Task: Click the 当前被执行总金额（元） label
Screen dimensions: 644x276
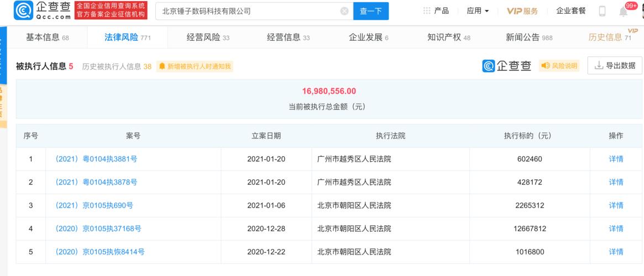Action: pyautogui.click(x=327, y=107)
